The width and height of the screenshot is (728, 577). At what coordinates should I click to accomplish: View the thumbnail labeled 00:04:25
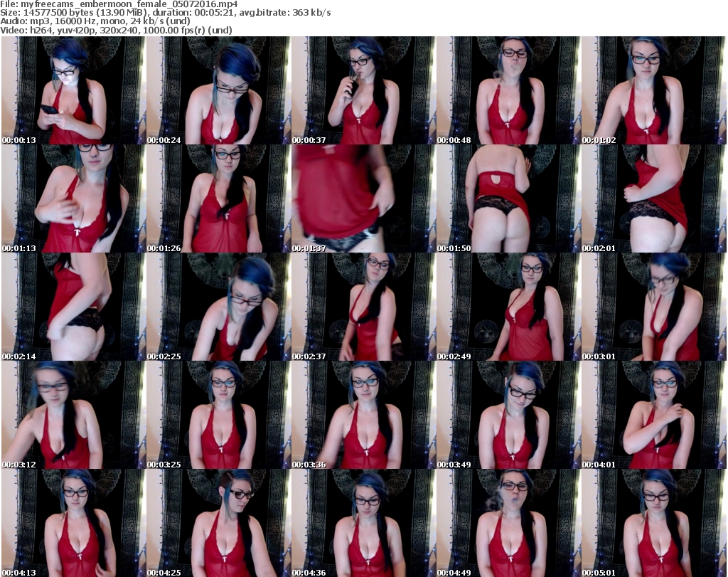pos(218,523)
